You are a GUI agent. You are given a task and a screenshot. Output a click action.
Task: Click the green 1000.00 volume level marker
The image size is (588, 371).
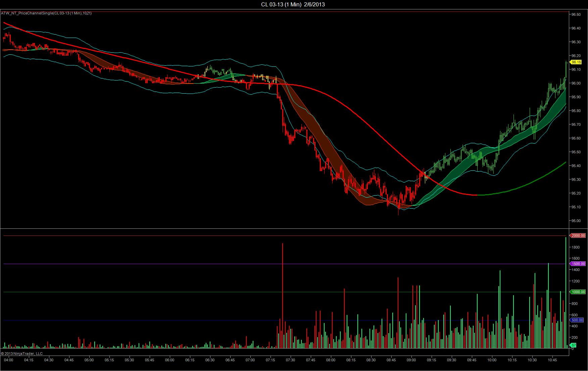click(x=578, y=292)
